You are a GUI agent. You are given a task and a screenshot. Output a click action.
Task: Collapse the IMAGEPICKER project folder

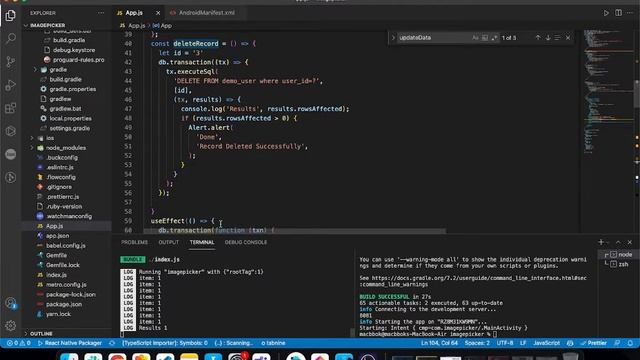pyautogui.click(x=47, y=25)
